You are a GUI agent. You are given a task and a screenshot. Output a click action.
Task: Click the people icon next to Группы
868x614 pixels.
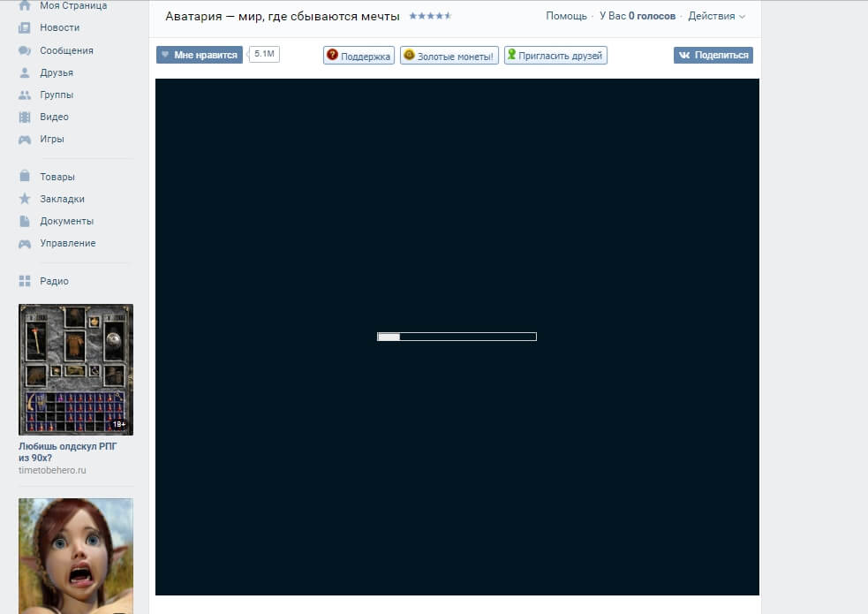(x=25, y=95)
